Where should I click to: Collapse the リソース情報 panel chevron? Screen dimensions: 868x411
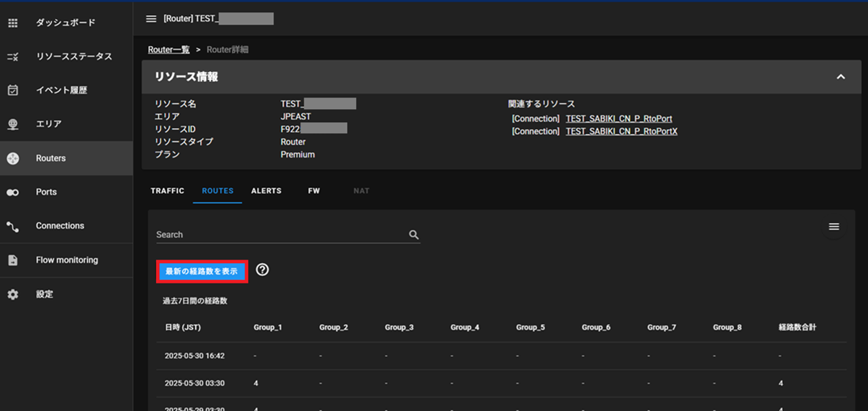click(x=841, y=77)
